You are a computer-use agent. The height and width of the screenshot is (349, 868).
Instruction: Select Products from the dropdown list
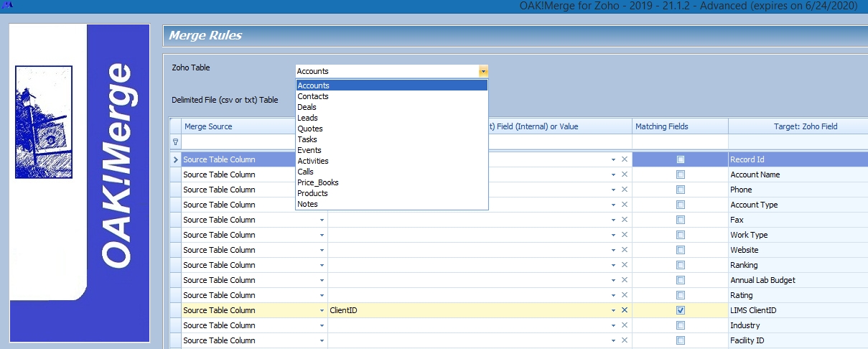click(392, 193)
